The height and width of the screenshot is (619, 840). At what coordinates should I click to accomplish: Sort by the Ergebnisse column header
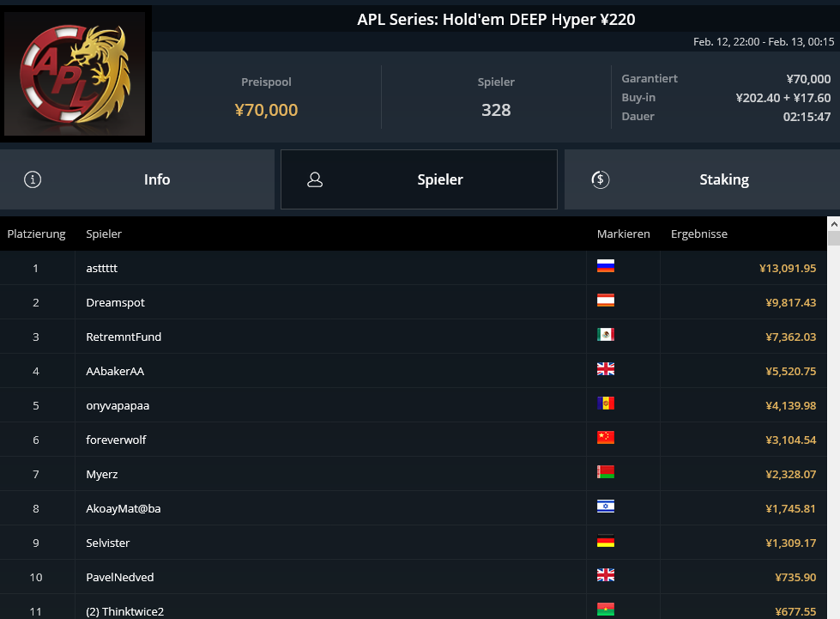699,234
